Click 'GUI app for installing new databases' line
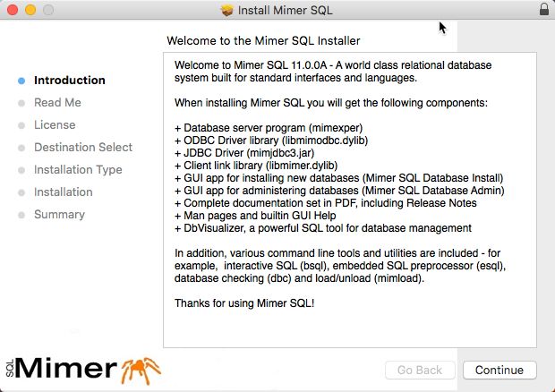The width and height of the screenshot is (555, 392). click(x=338, y=178)
